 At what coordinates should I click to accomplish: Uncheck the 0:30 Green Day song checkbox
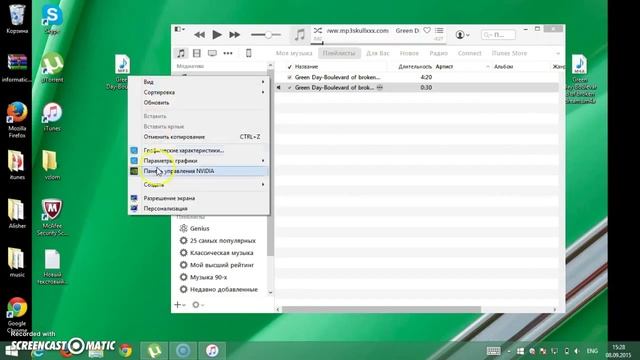pos(289,87)
